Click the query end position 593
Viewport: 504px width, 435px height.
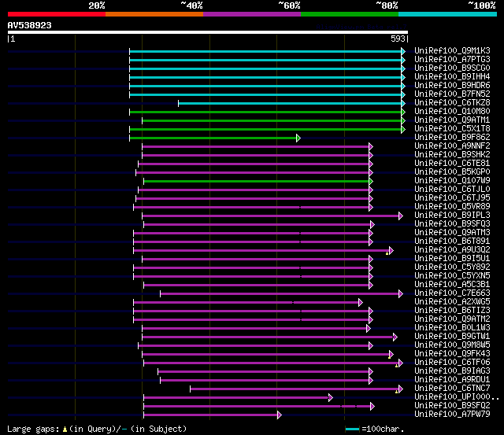click(398, 39)
